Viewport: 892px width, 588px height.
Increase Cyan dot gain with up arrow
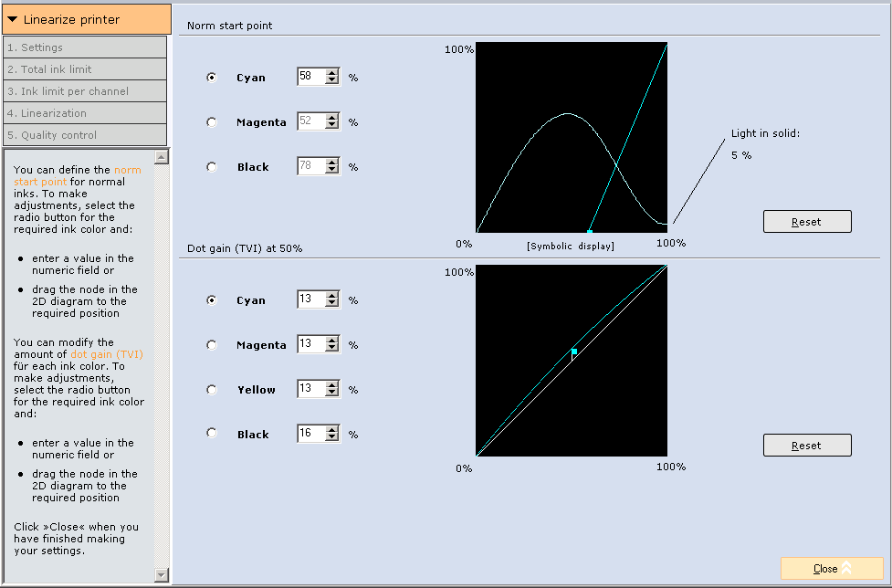click(x=332, y=295)
